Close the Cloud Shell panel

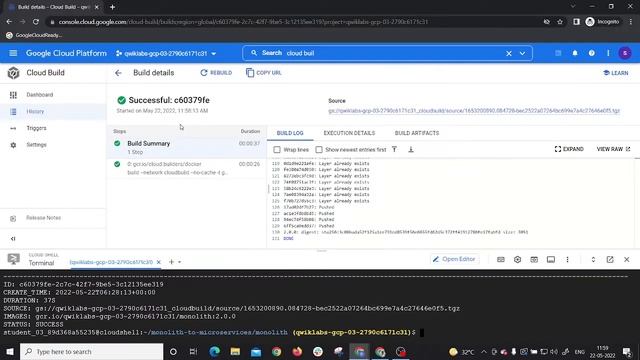pos(627,260)
